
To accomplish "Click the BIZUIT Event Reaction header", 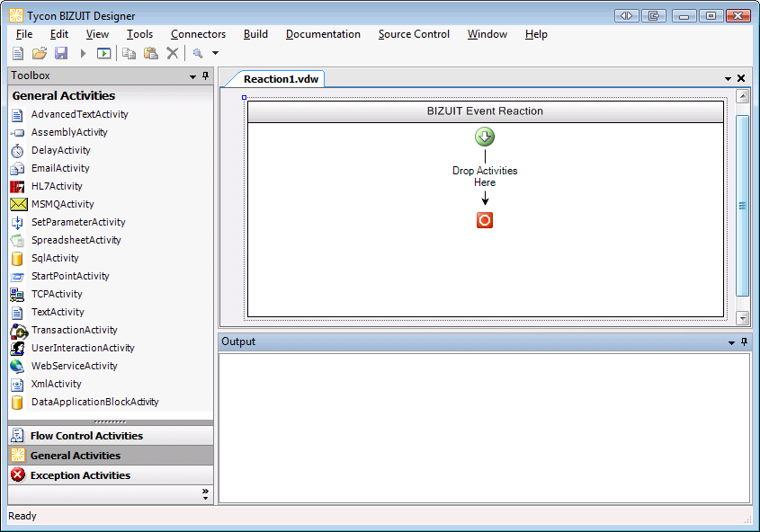I will (x=485, y=111).
